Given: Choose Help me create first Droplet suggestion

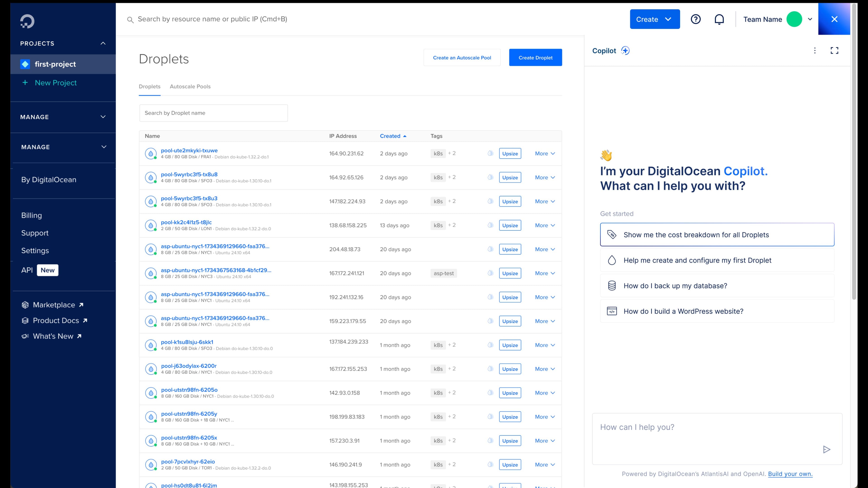Looking at the screenshot, I should [717, 260].
